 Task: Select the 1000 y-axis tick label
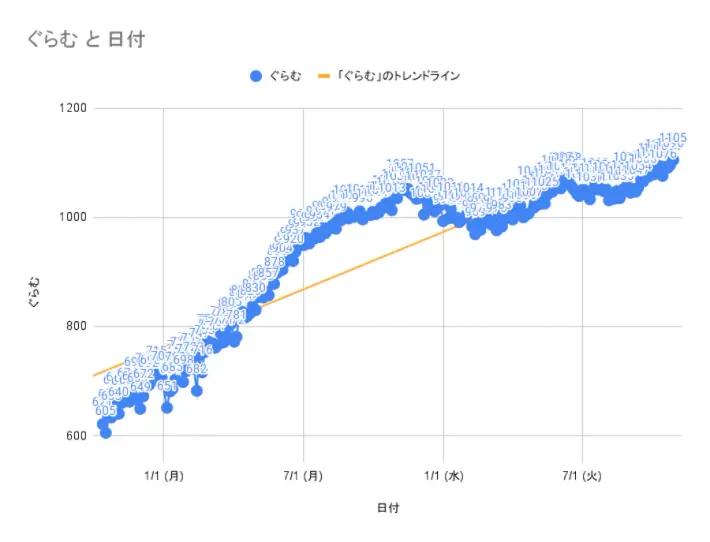pos(72,217)
